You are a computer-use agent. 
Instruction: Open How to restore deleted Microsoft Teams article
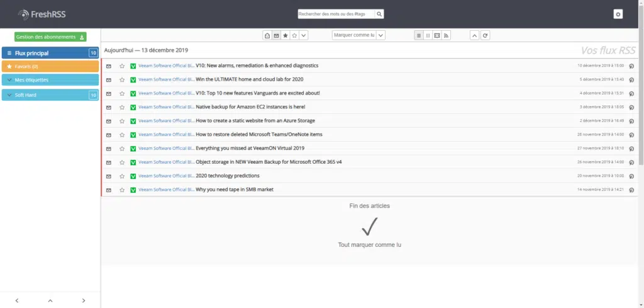click(259, 134)
